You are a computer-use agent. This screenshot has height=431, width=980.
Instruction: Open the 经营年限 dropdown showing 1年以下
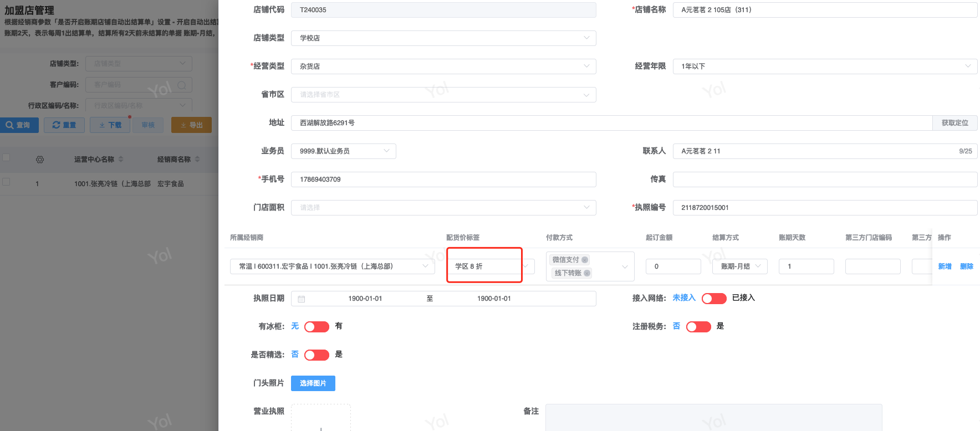pos(825,66)
